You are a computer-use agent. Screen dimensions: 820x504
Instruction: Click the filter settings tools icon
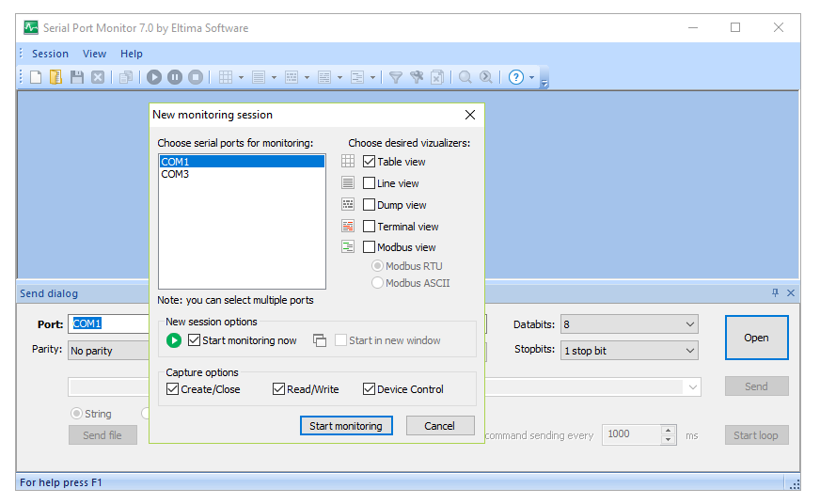tap(417, 77)
